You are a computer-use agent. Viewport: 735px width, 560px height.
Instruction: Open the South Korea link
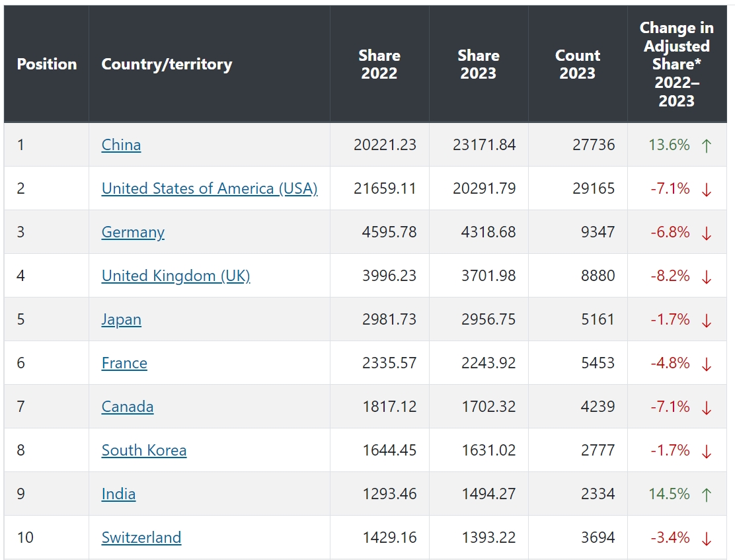tap(144, 450)
